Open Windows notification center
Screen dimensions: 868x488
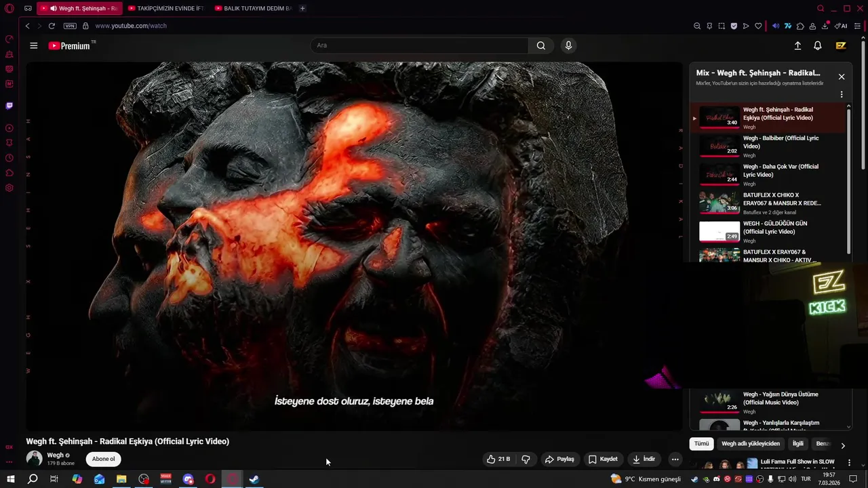point(854,479)
